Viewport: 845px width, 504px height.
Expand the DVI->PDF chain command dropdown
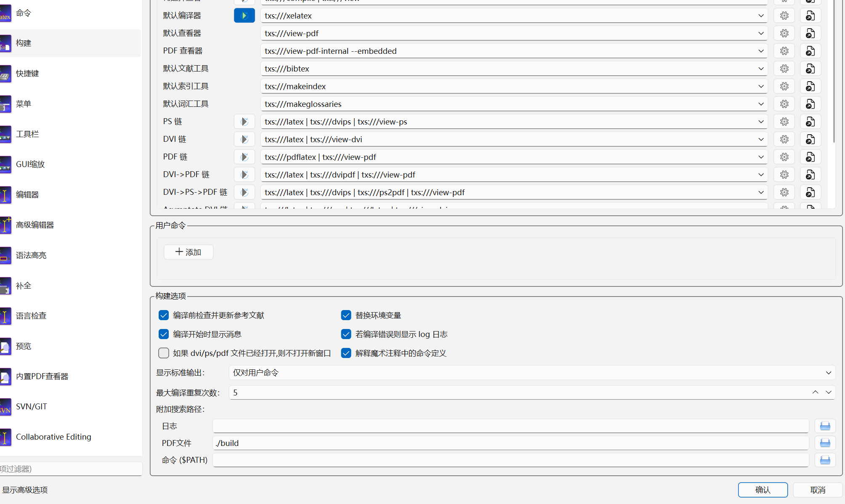click(x=761, y=175)
